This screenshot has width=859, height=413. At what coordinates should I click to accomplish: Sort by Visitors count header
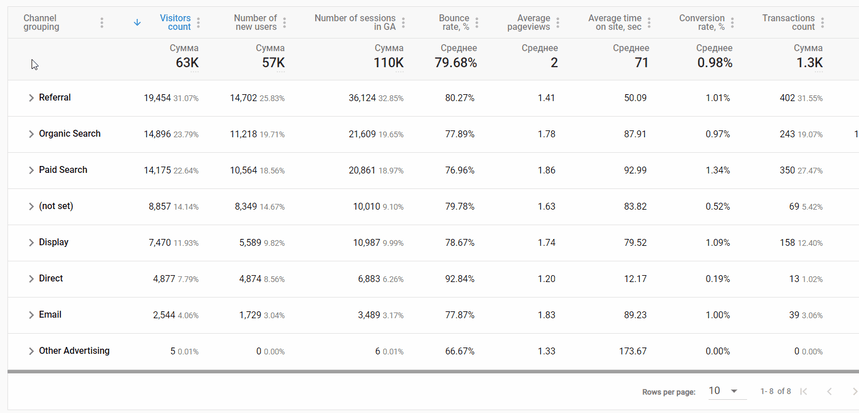[x=174, y=22]
